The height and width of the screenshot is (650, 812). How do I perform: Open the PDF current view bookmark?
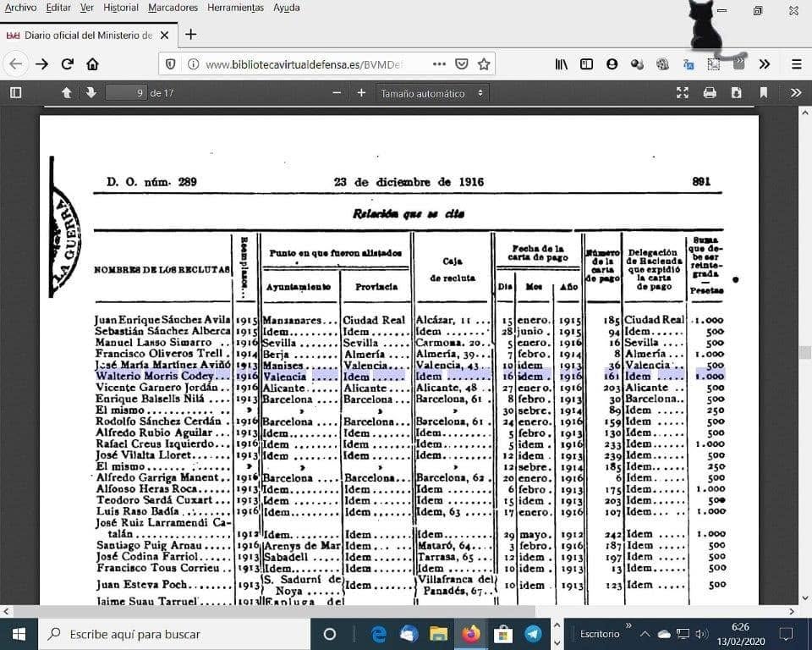coord(763,93)
